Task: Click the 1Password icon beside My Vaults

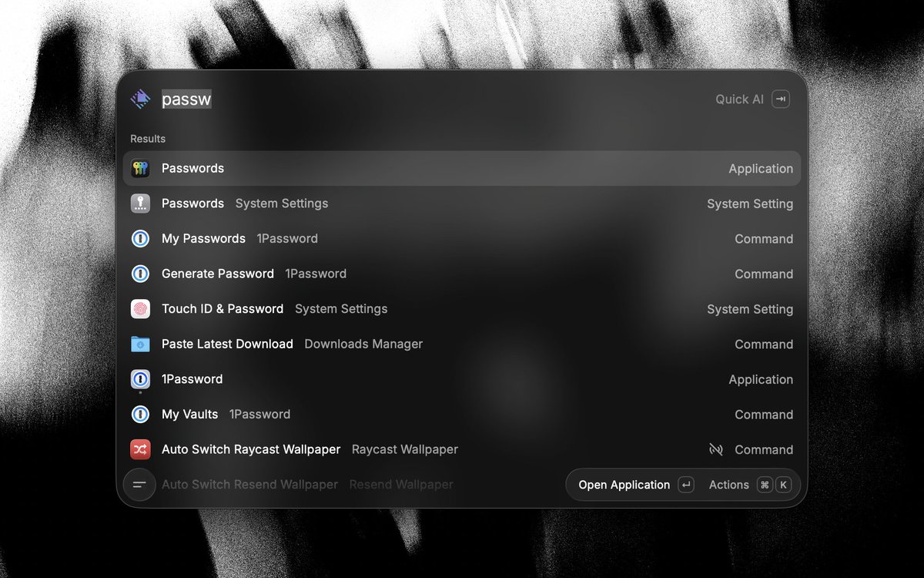Action: pos(140,415)
